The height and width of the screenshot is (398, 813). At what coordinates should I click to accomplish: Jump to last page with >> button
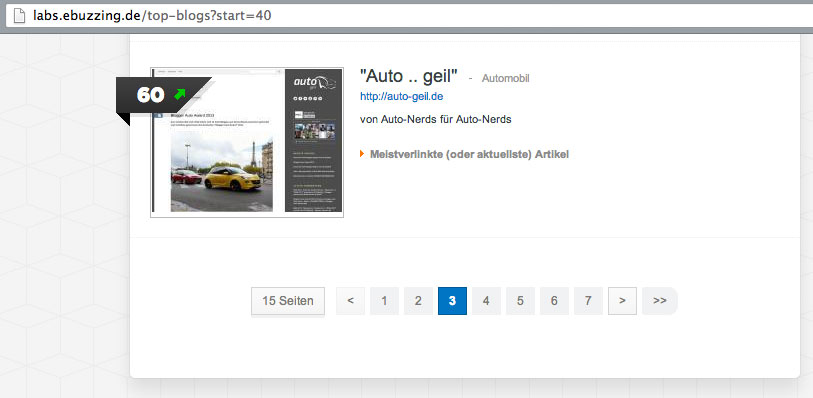[x=660, y=301]
